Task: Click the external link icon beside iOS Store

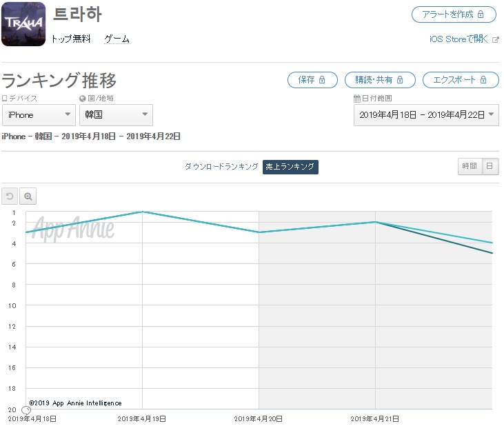Action: 495,39
